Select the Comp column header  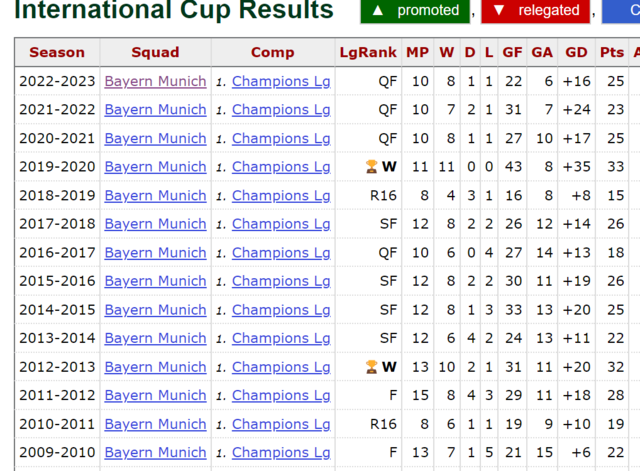click(x=272, y=52)
